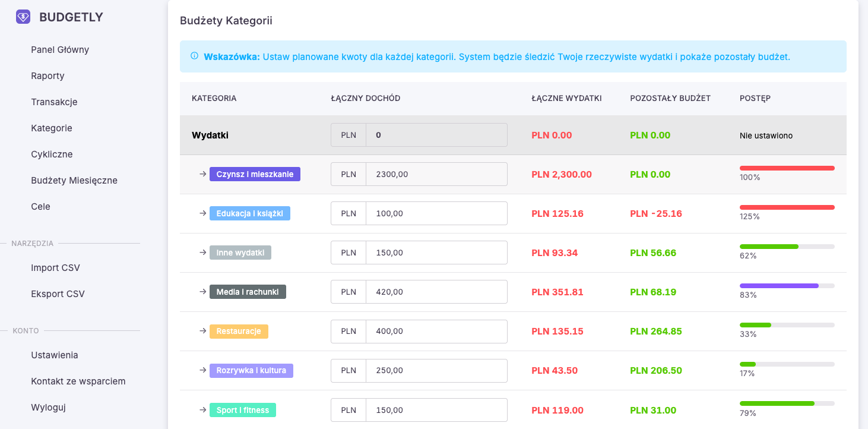
Task: Click the POZOSTAŁY BUDŻET column header
Action: 670,98
